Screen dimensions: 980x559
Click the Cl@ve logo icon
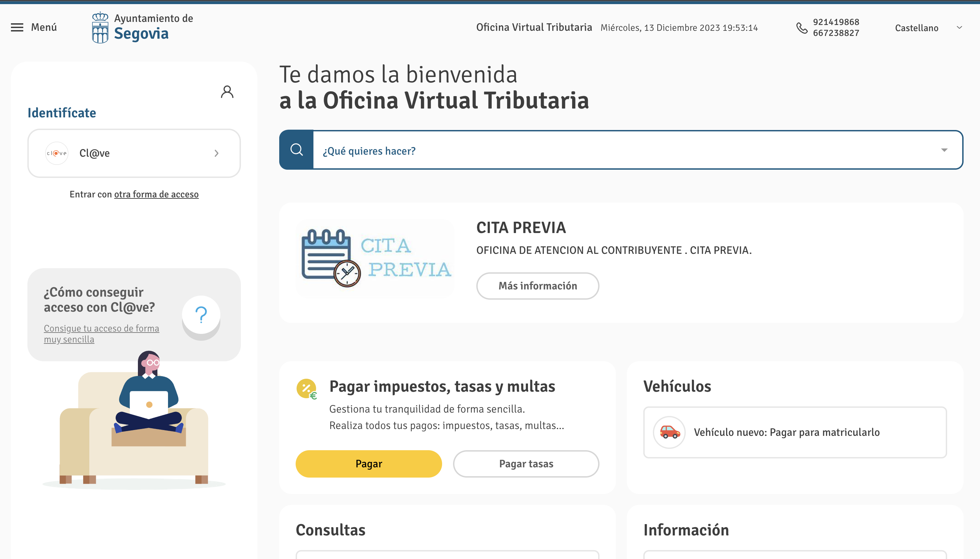click(x=57, y=153)
